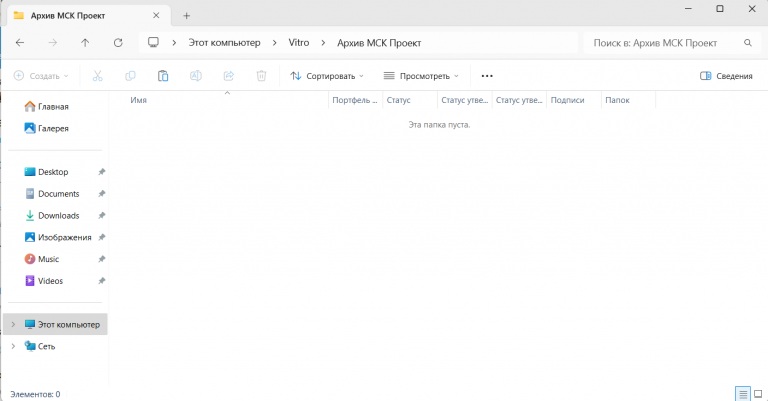
Task: Click the Paste clipboard icon
Action: (163, 76)
